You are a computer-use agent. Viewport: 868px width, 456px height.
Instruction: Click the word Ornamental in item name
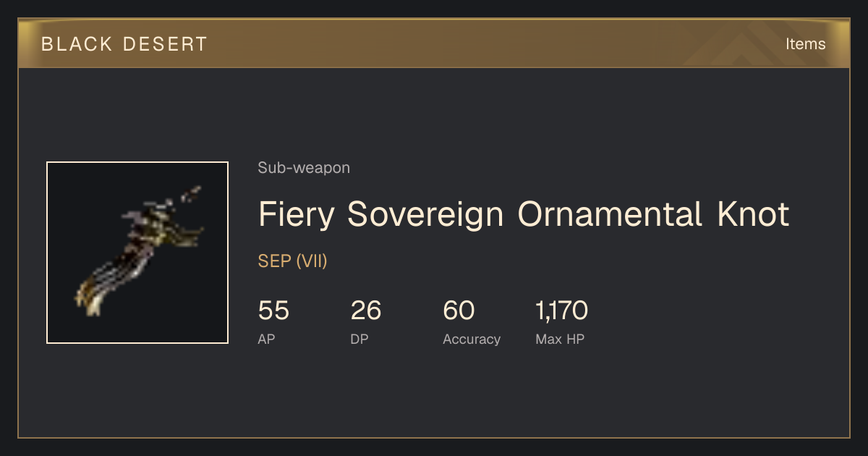[610, 215]
